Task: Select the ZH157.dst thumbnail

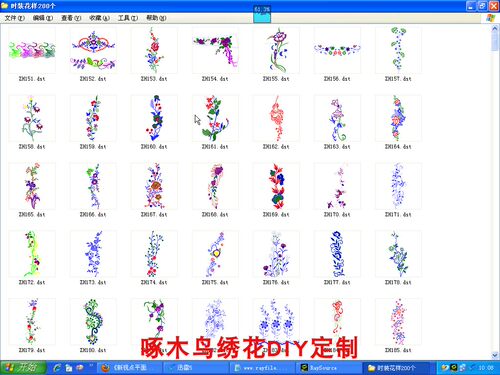Action: (x=398, y=51)
